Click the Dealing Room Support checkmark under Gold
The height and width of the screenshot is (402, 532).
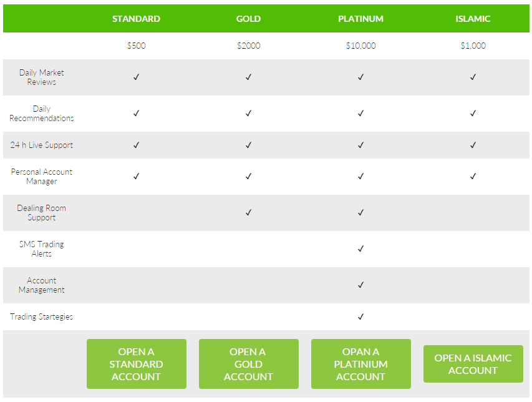pos(248,212)
